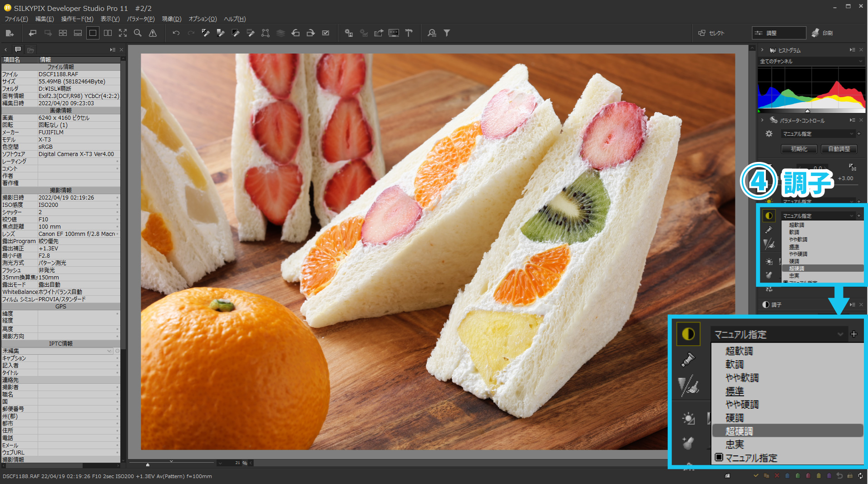
Task: Click the undo arrow icon
Action: (x=176, y=33)
